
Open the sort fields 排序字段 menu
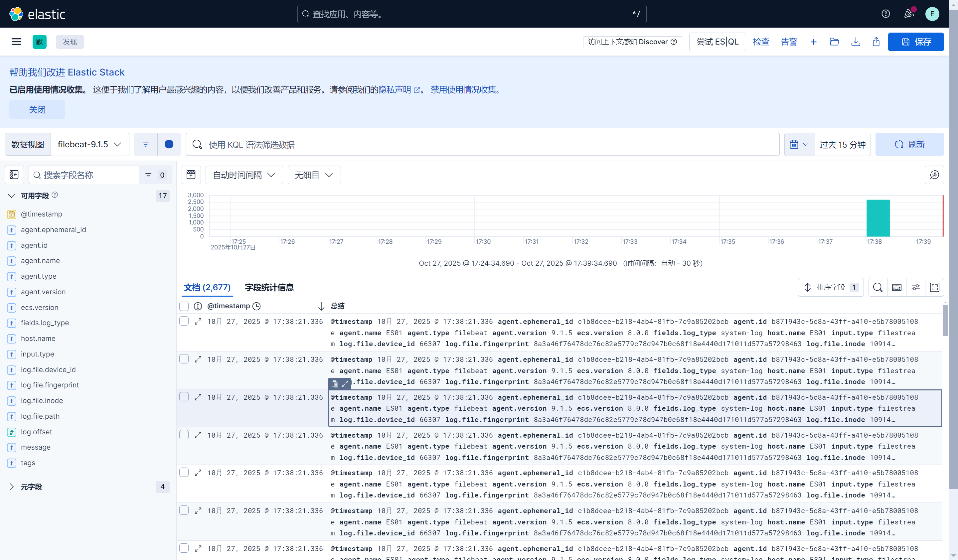pyautogui.click(x=831, y=287)
